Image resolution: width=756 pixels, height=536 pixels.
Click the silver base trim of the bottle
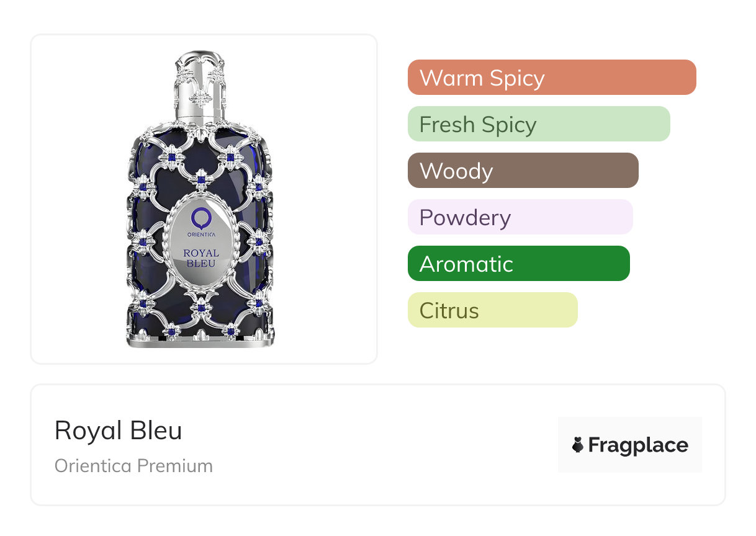(200, 341)
